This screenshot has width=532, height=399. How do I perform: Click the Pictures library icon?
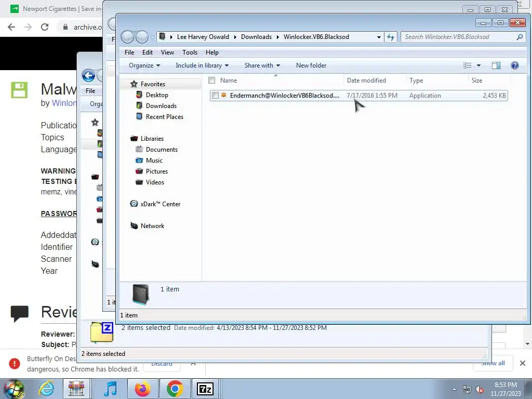pyautogui.click(x=139, y=171)
